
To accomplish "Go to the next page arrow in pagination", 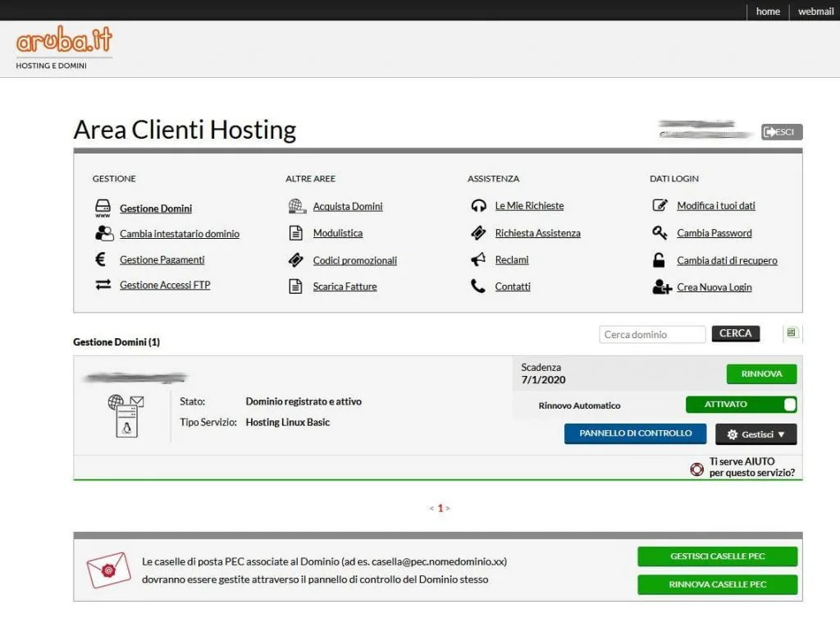I will (x=448, y=508).
